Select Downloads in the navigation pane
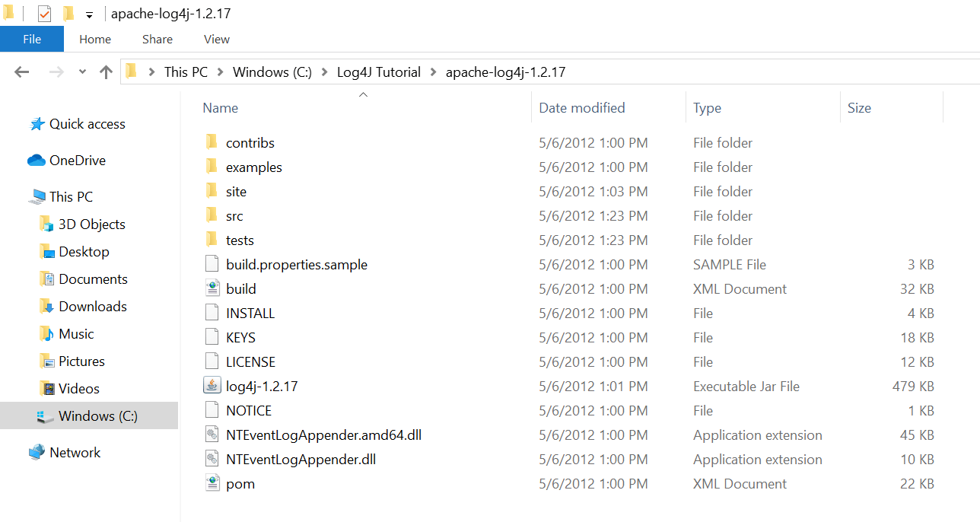 pos(93,307)
